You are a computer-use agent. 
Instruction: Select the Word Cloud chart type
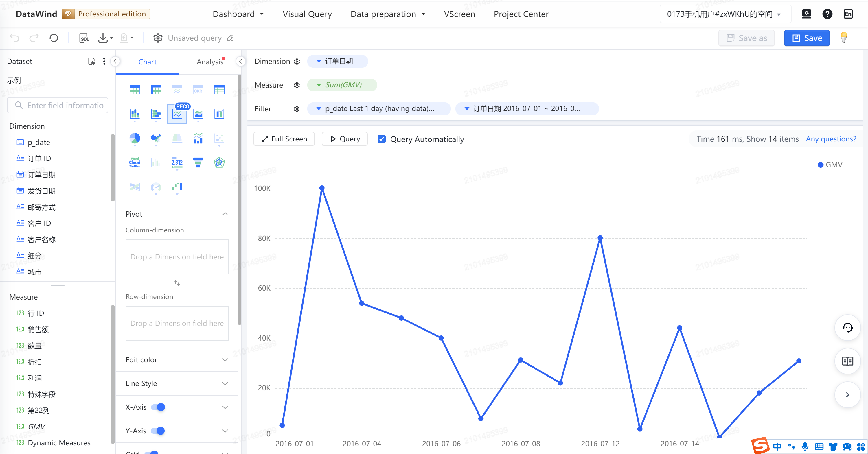click(x=135, y=162)
